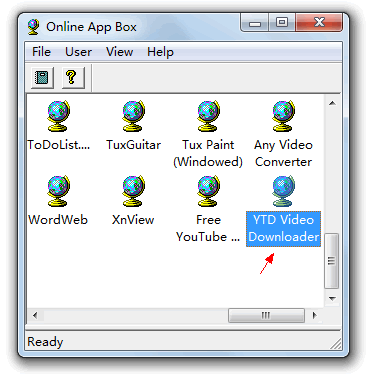Image resolution: width=369 pixels, height=374 pixels.
Task: Select the TuxGuitar globe icon
Action: click(133, 116)
